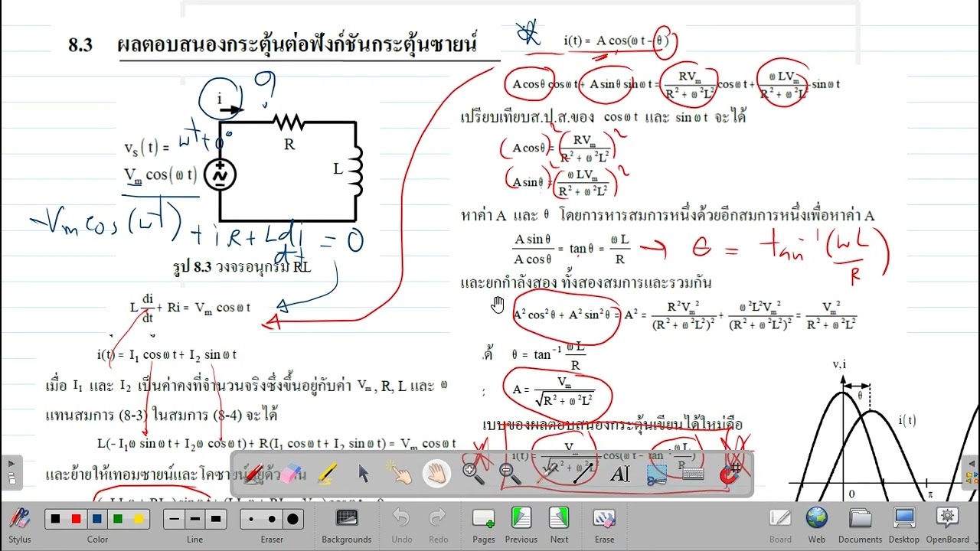Select the small eraser size
This screenshot has width=980, height=551.
pos(251,519)
